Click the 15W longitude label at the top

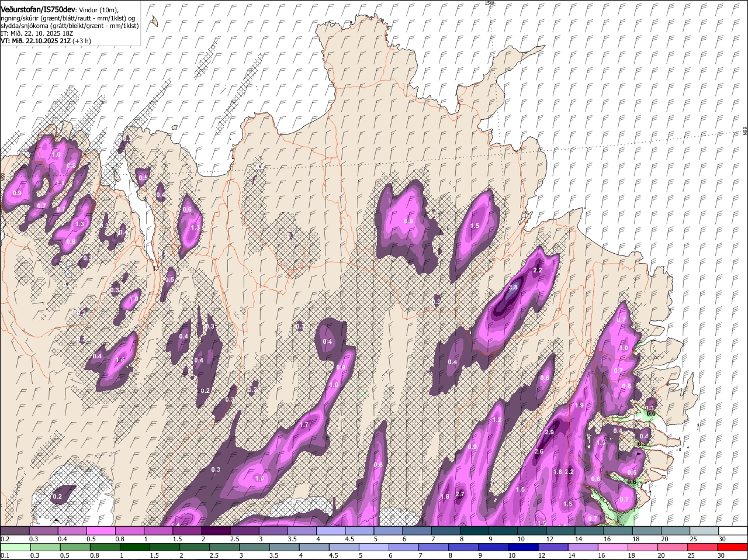click(x=489, y=3)
